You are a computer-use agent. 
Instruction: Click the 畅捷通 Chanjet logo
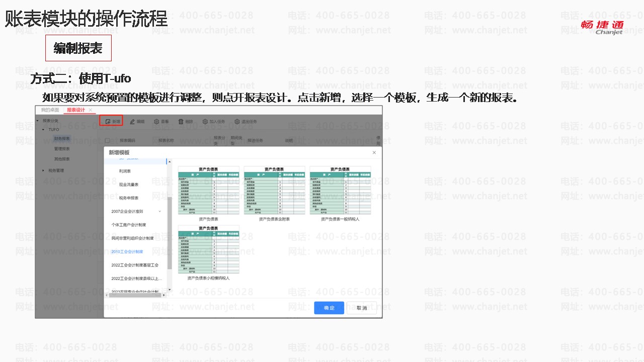(602, 27)
